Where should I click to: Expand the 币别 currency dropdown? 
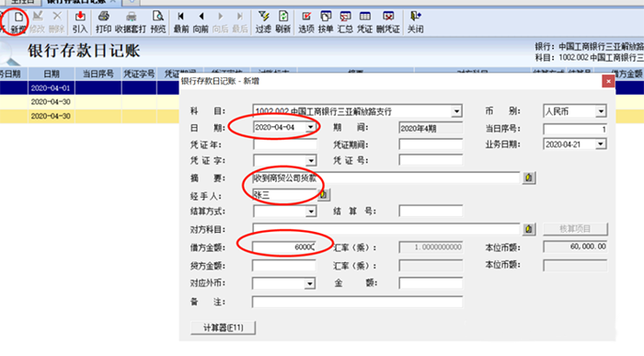coord(601,111)
